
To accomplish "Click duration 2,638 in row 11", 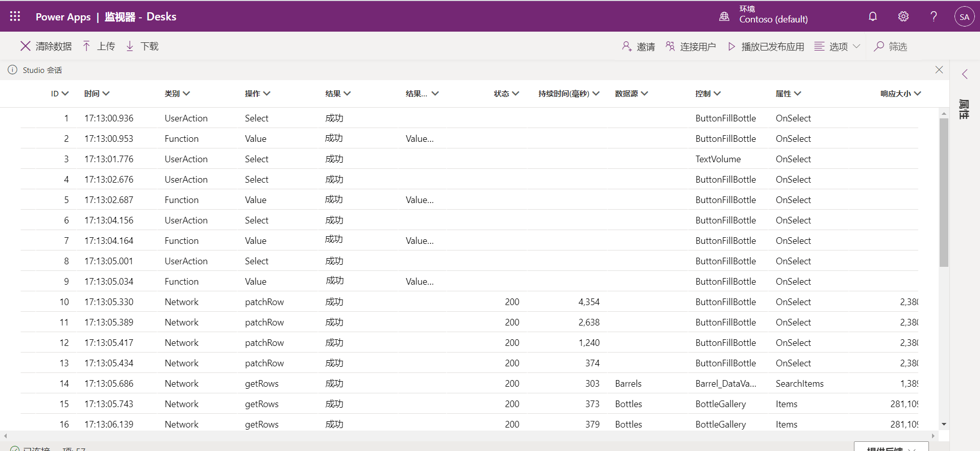I will click(589, 322).
